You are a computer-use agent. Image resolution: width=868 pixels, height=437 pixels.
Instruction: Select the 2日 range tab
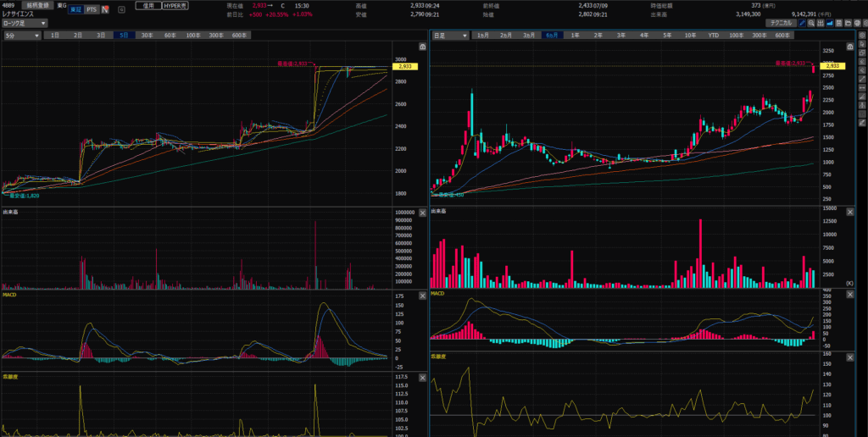pyautogui.click(x=78, y=36)
